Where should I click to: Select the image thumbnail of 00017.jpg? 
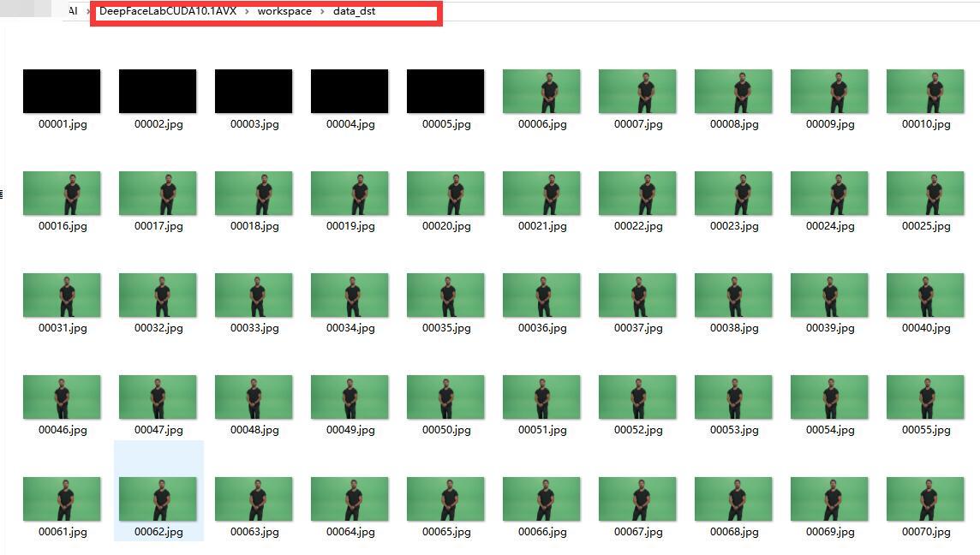[x=158, y=193]
